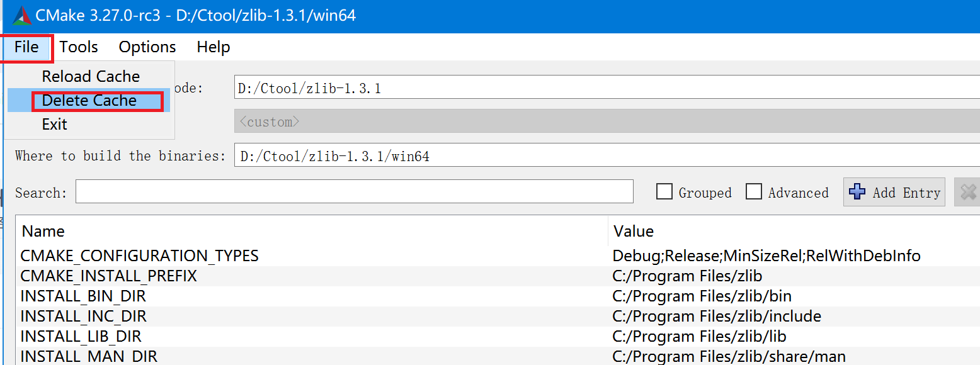Open the Help menu
This screenshot has width=980, height=365.
pos(214,47)
